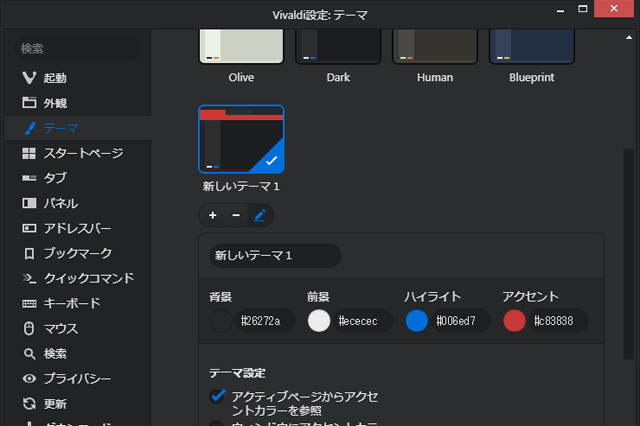Click the #c83838 hex color field
Image resolution: width=640 pixels, height=426 pixels.
[x=558, y=321]
